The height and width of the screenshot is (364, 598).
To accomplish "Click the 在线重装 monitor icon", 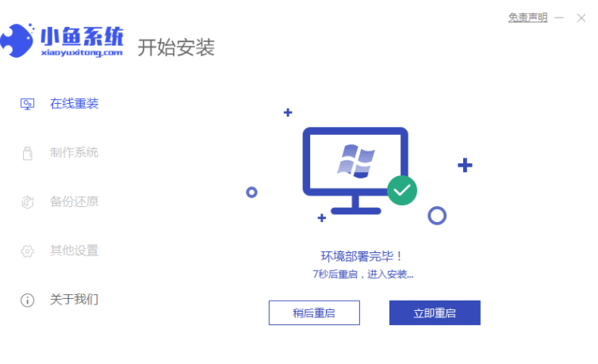I will point(27,104).
